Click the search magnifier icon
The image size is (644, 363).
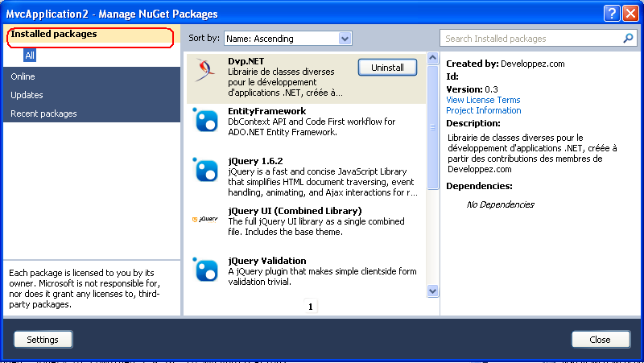[x=629, y=38]
